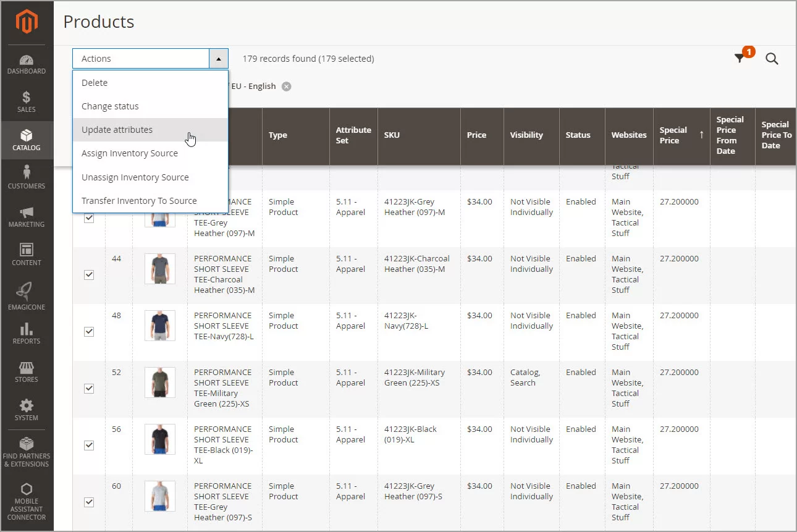The height and width of the screenshot is (532, 797).
Task: Sort by Type column header
Action: click(295, 135)
